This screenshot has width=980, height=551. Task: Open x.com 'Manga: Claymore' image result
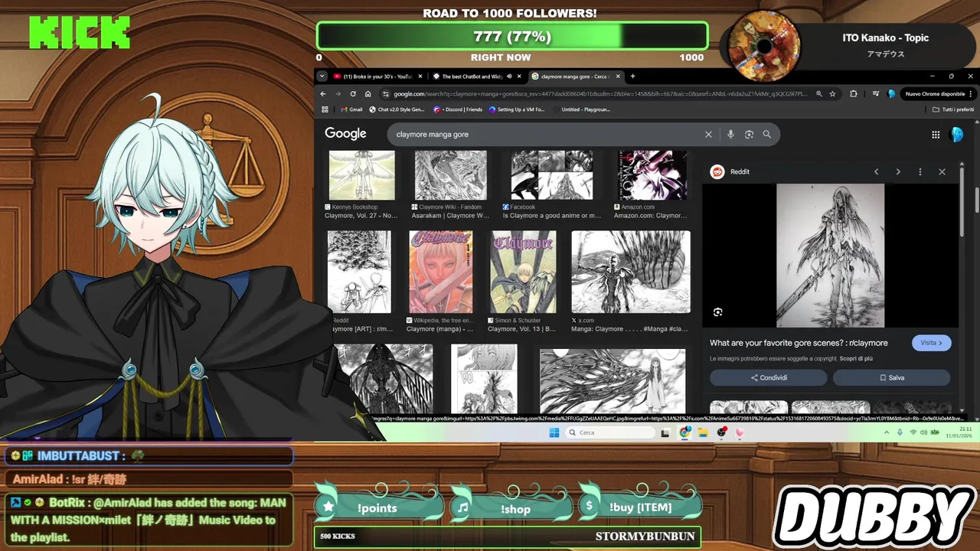[631, 272]
